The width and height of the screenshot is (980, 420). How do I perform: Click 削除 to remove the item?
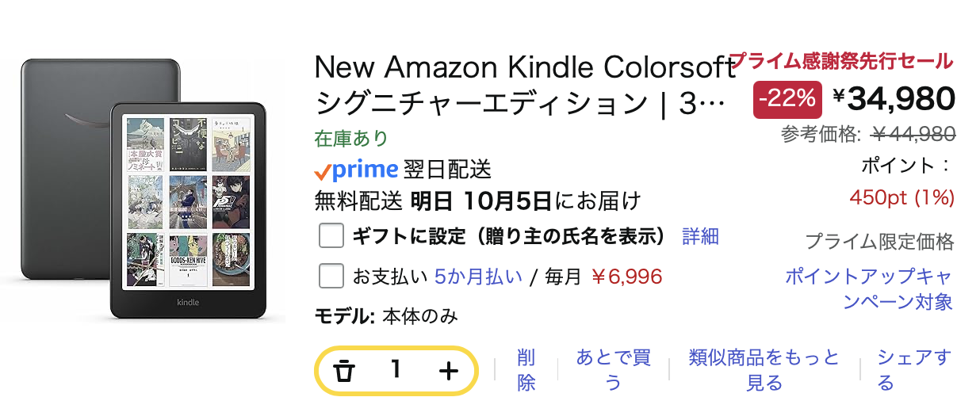[x=526, y=370]
